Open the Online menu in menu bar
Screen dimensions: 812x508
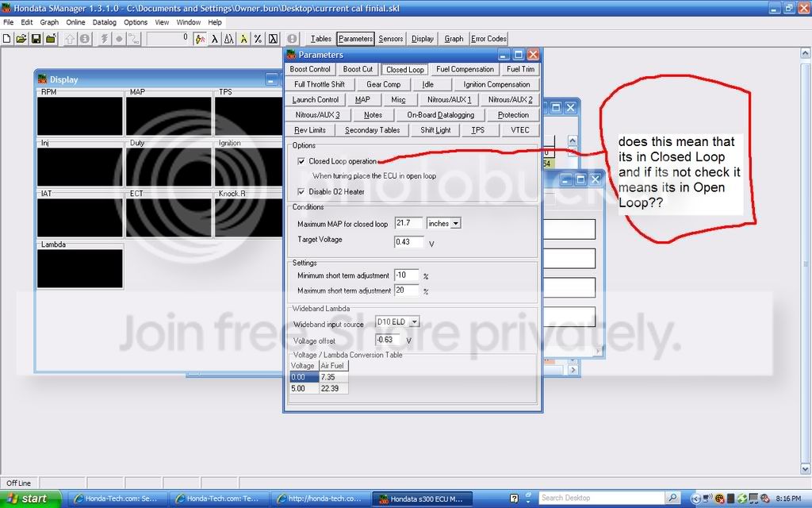point(75,22)
